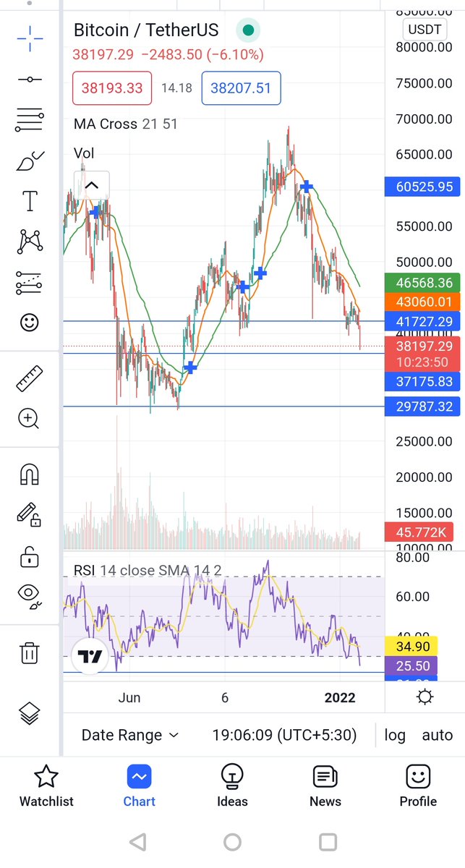Click the 60525.95 horizontal line label
This screenshot has height=868, width=465.
pyautogui.click(x=425, y=187)
